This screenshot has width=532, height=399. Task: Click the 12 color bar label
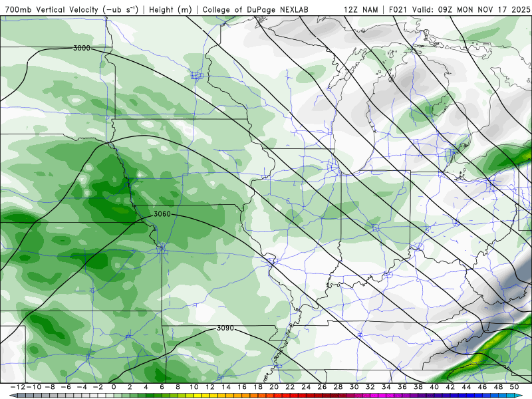210,387
